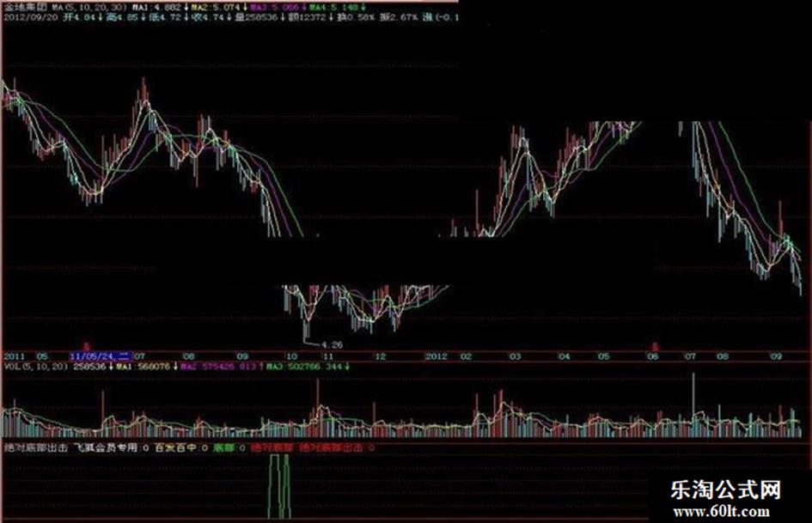Click the red marker above month 06
The width and height of the screenshot is (812, 523).
coord(655,346)
